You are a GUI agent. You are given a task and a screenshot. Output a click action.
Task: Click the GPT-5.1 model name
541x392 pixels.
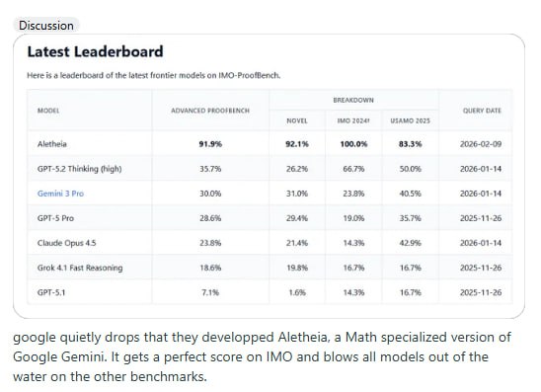point(51,292)
